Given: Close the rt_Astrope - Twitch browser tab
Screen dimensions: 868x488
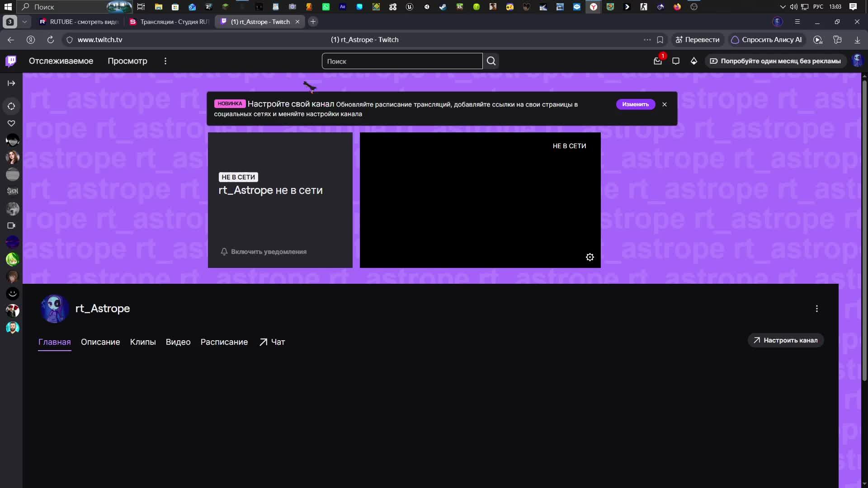Looking at the screenshot, I should [297, 22].
